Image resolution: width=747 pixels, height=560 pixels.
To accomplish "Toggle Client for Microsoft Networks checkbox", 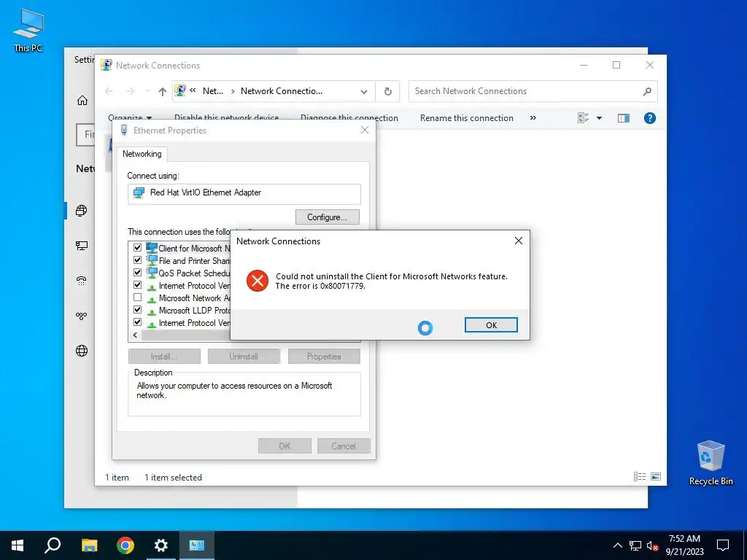I will pos(138,248).
